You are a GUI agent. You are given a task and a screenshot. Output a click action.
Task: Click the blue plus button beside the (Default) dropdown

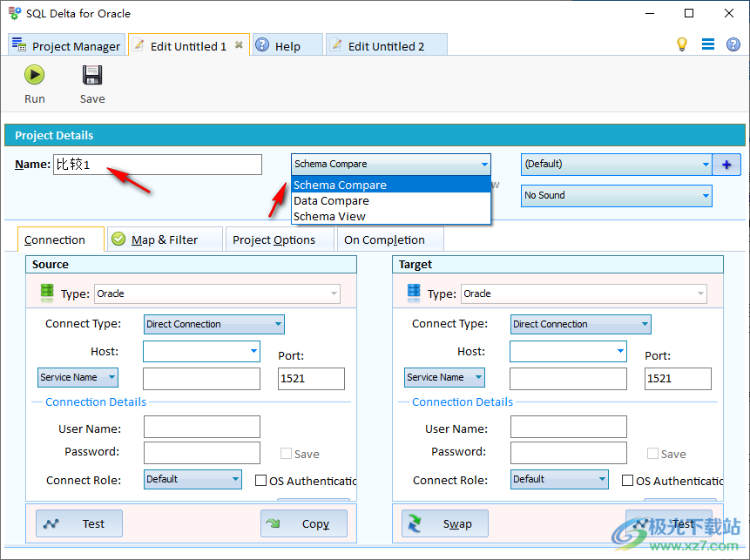click(726, 165)
